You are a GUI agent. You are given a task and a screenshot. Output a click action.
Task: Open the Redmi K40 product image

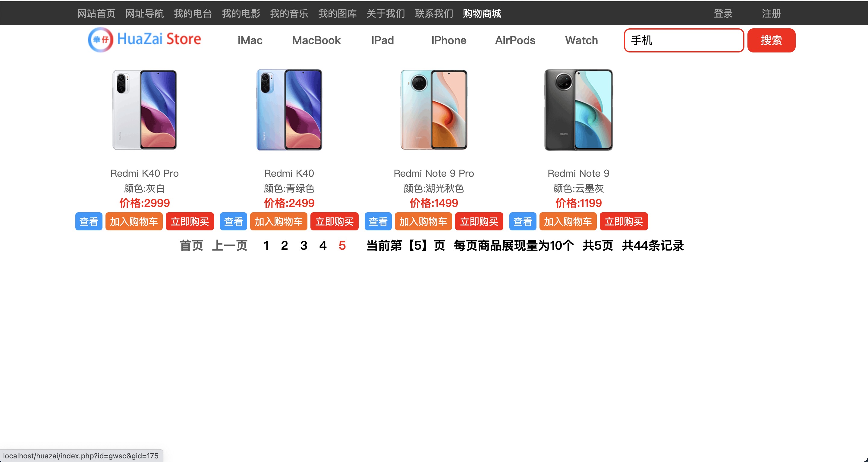(x=289, y=109)
